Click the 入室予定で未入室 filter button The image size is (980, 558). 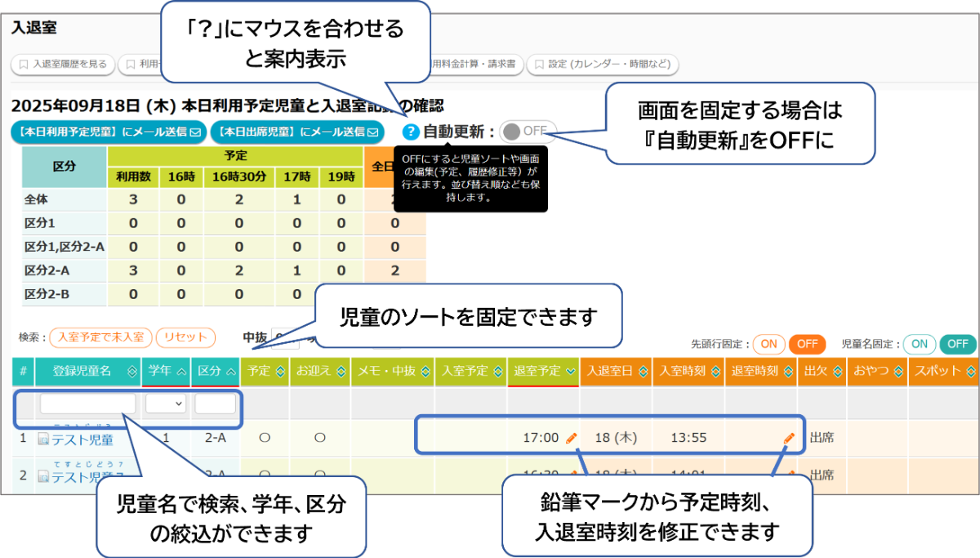point(100,337)
